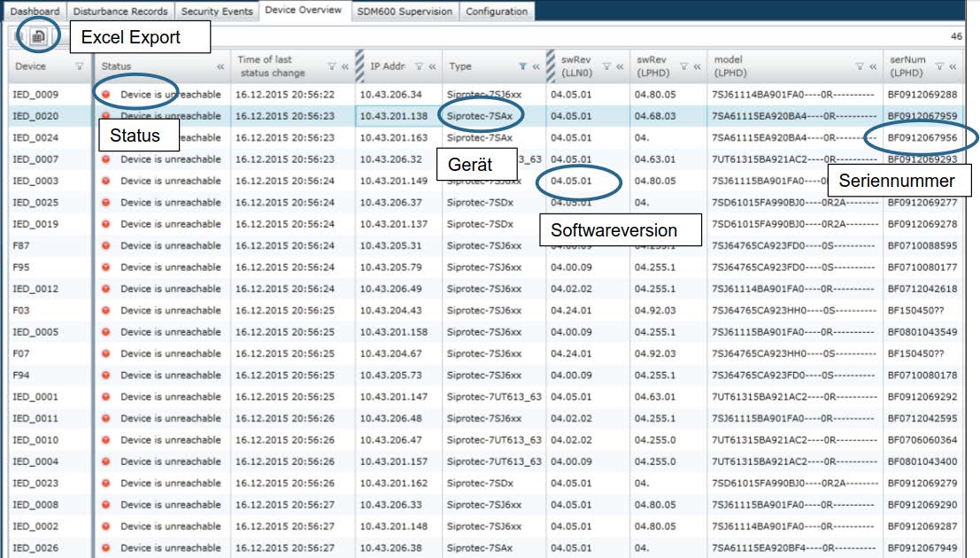Click the red status icon for IED_0009
This screenshot has width=980, height=558.
click(x=106, y=95)
